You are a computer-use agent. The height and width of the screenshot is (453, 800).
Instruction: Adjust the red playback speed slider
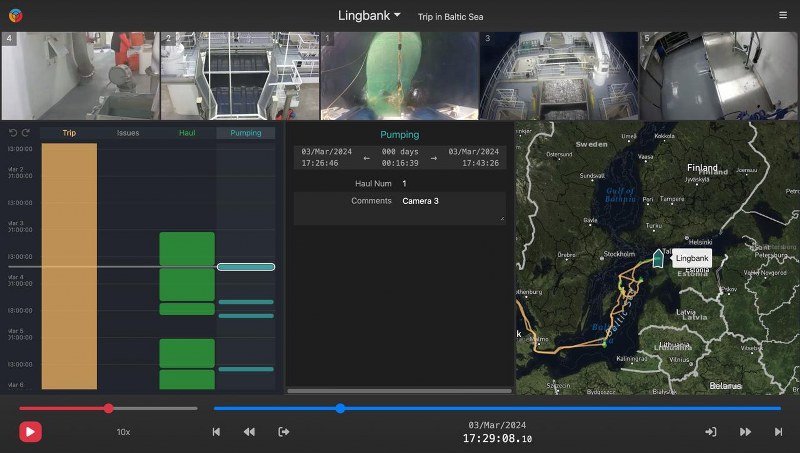click(x=108, y=408)
